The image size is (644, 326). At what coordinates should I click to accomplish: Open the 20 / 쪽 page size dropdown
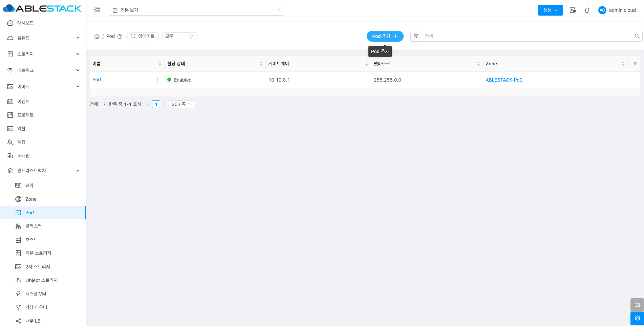tap(182, 104)
